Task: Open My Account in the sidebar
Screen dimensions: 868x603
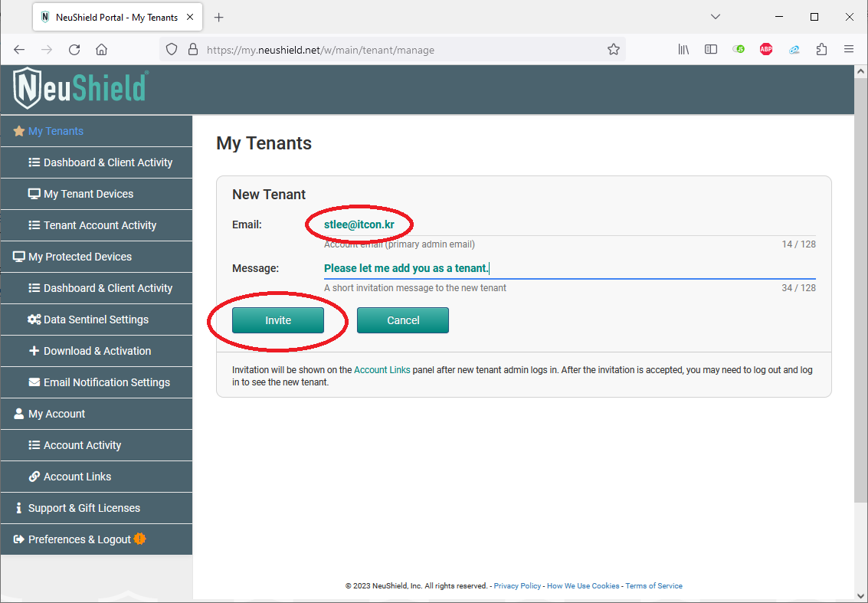Action: pos(97,415)
